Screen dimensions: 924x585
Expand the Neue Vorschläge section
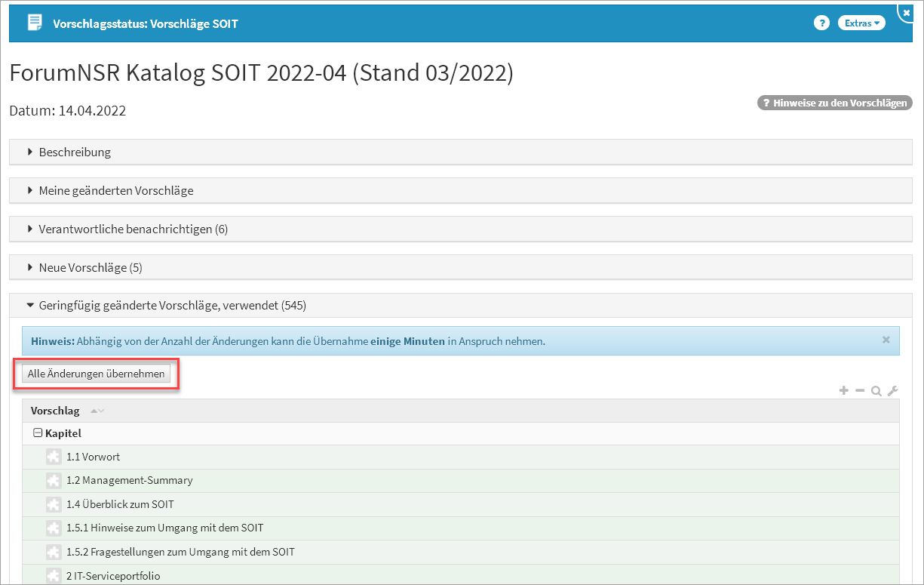(x=90, y=268)
